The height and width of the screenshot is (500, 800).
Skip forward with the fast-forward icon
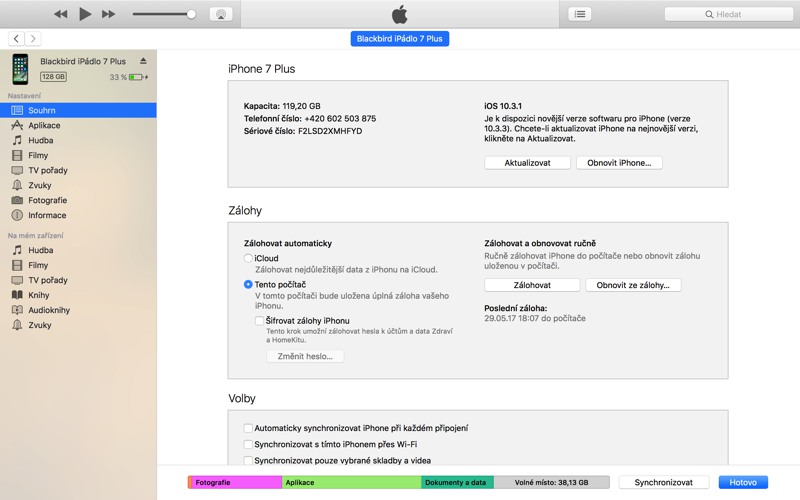[108, 14]
